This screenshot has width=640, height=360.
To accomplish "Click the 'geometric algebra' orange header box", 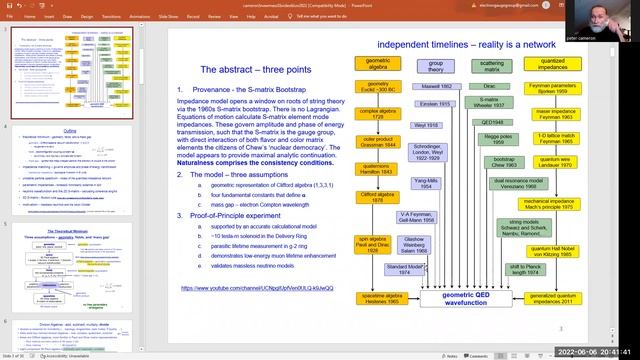I will tap(378, 64).
